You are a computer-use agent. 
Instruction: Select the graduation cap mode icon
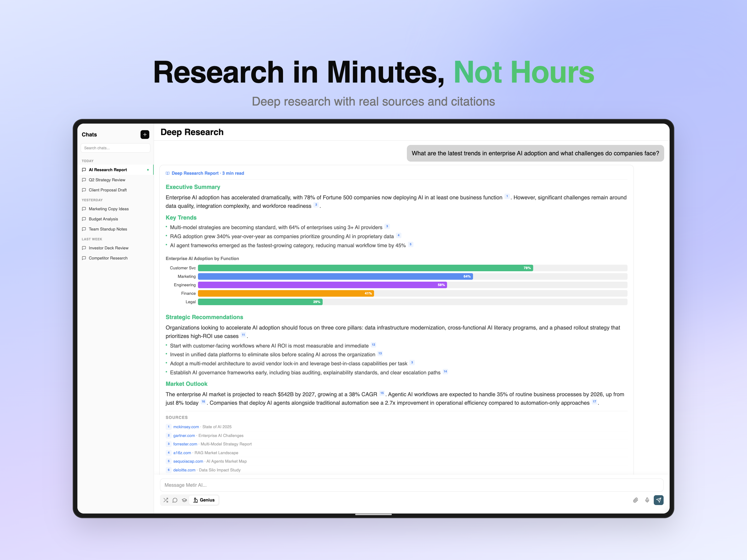click(x=184, y=500)
